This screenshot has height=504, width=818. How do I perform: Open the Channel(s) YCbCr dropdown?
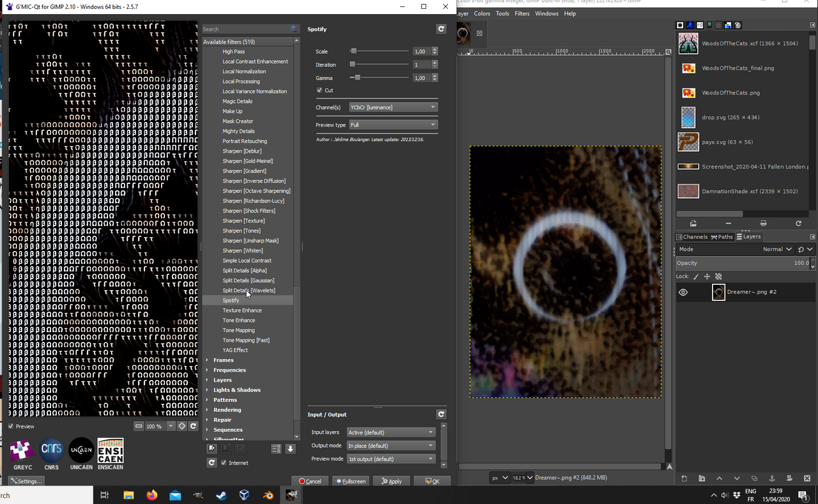coord(393,107)
